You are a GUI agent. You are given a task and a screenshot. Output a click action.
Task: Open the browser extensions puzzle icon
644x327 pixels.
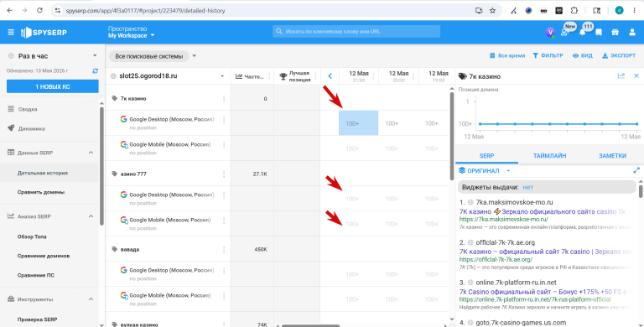click(574, 10)
